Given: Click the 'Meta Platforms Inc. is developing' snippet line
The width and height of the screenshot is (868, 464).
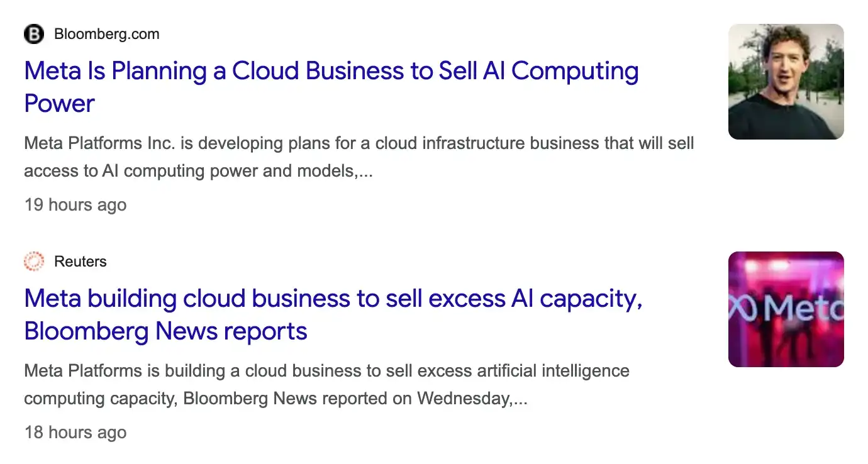Looking at the screenshot, I should (359, 143).
